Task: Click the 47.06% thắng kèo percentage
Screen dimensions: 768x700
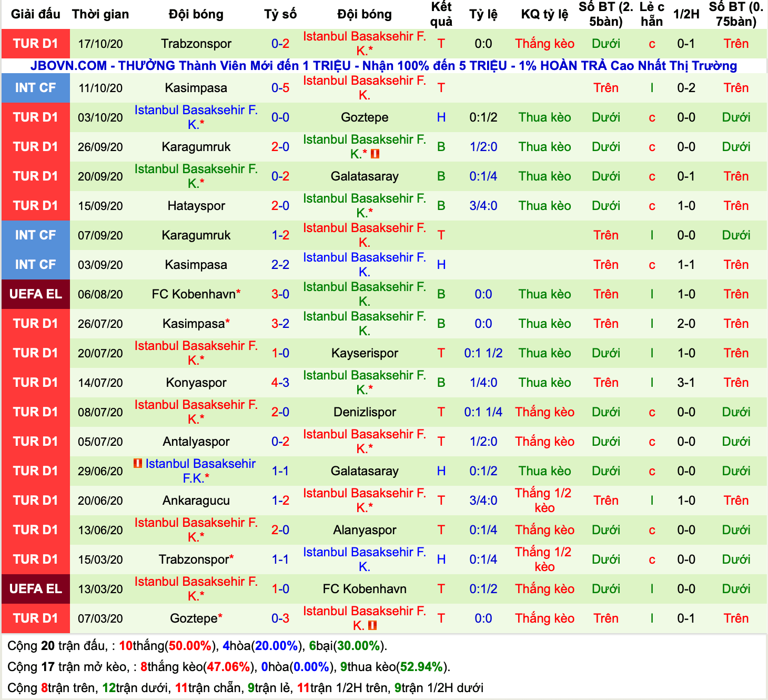Action: [228, 667]
